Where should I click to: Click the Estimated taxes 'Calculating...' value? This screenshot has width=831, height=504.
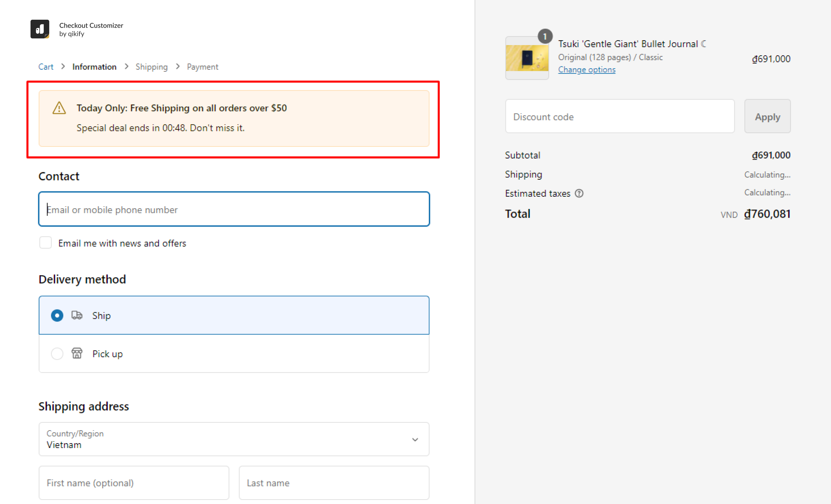[x=768, y=193]
